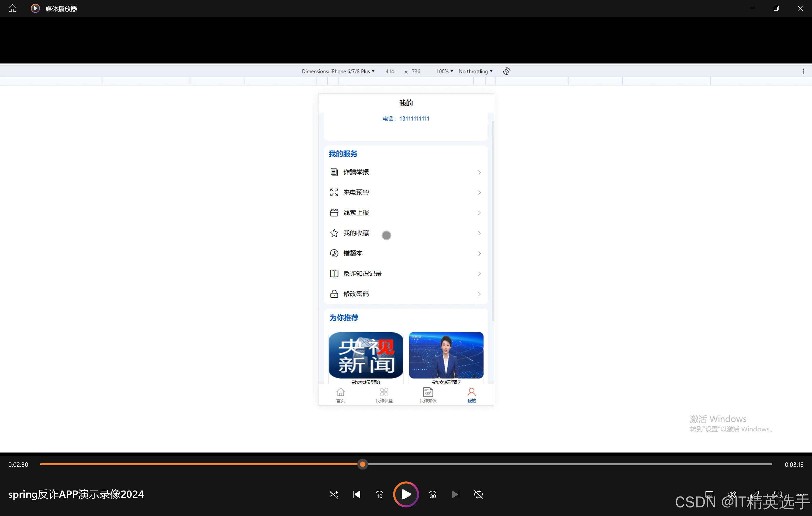Open the mini player view icon
Viewport: 812px width, 516px height.
(778, 494)
